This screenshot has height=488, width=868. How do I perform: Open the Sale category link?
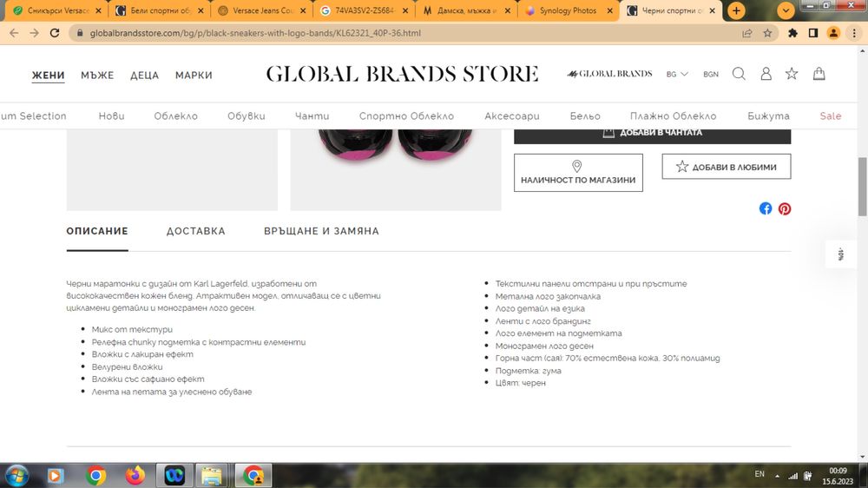pyautogui.click(x=831, y=115)
